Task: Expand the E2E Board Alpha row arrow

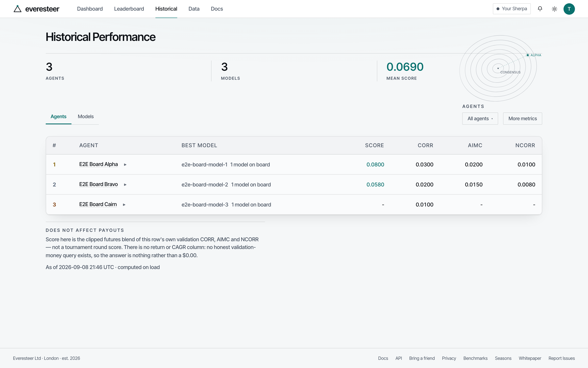Action: (125, 165)
